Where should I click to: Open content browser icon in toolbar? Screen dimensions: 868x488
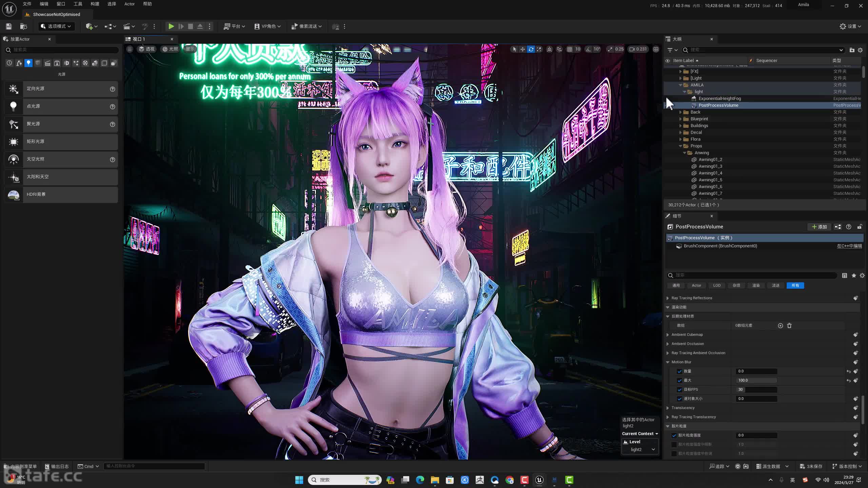pos(23,26)
